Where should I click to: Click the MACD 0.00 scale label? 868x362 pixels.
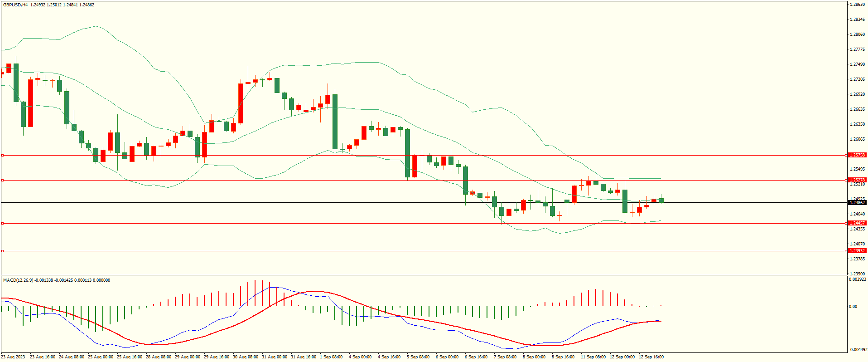853,307
